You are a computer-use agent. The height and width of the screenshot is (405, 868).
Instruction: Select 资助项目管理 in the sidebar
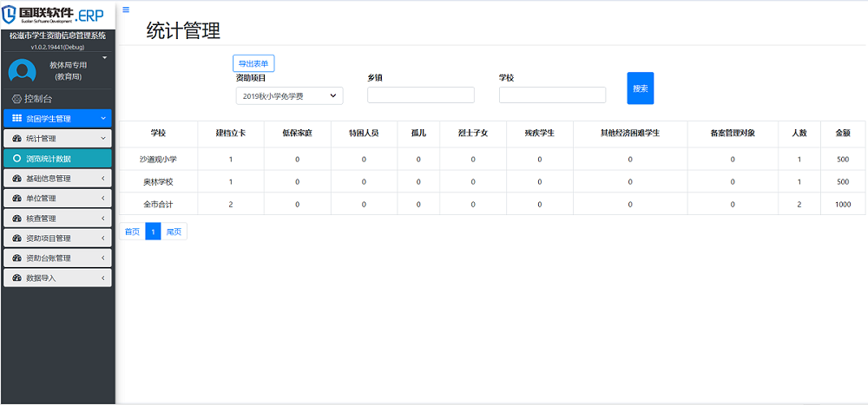pyautogui.click(x=57, y=238)
